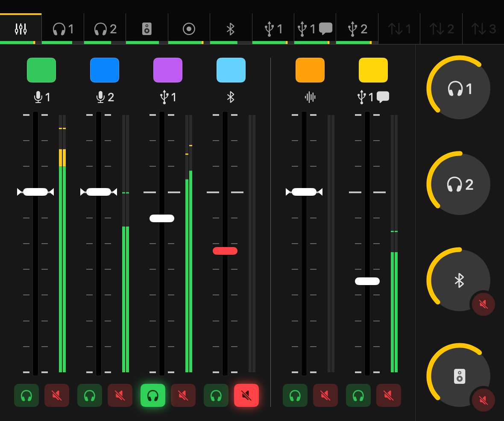This screenshot has height=421, width=504.
Task: Select the orange sound pads channel swatch
Action: pos(310,70)
